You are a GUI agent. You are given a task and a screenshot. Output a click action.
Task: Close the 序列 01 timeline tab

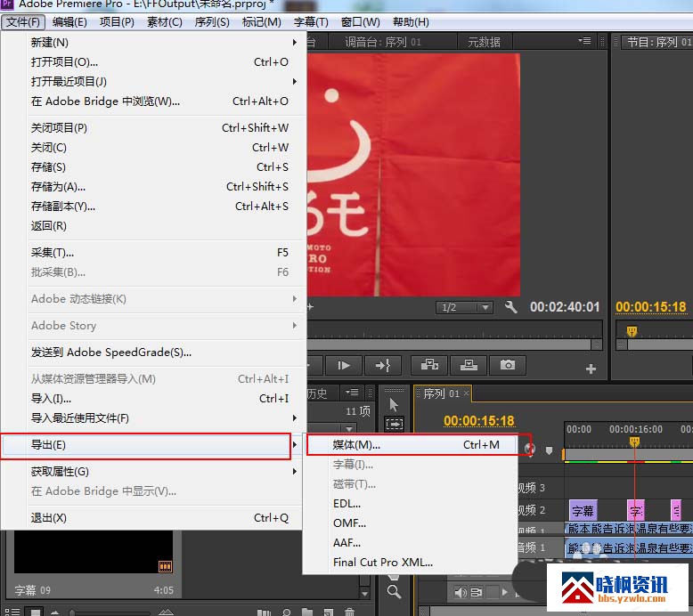click(466, 393)
